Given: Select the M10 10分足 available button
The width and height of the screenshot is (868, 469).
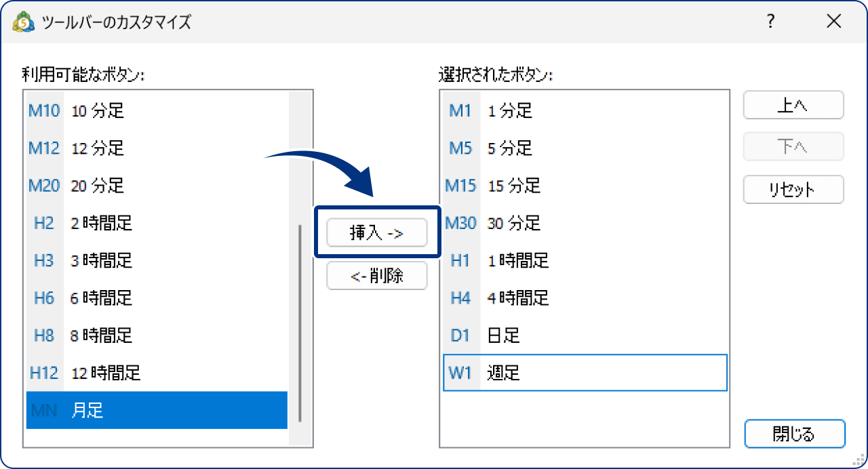Looking at the screenshot, I should point(136,111).
